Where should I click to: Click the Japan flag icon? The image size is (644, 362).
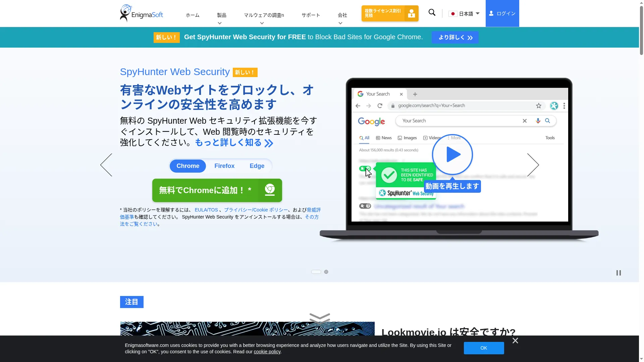[x=453, y=14]
